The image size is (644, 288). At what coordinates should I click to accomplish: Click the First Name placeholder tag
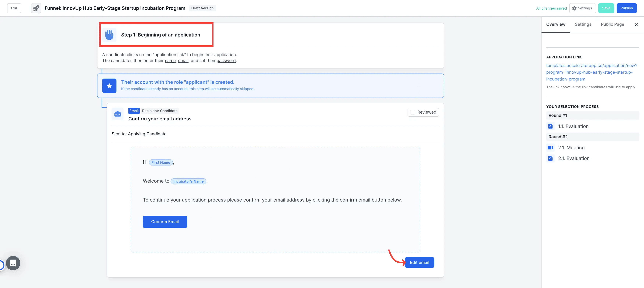(x=160, y=162)
